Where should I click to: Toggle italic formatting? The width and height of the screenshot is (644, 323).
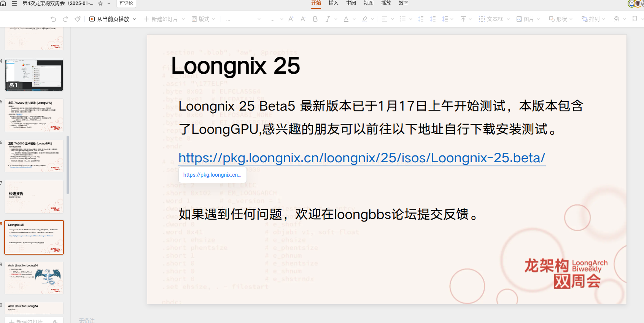coord(328,19)
